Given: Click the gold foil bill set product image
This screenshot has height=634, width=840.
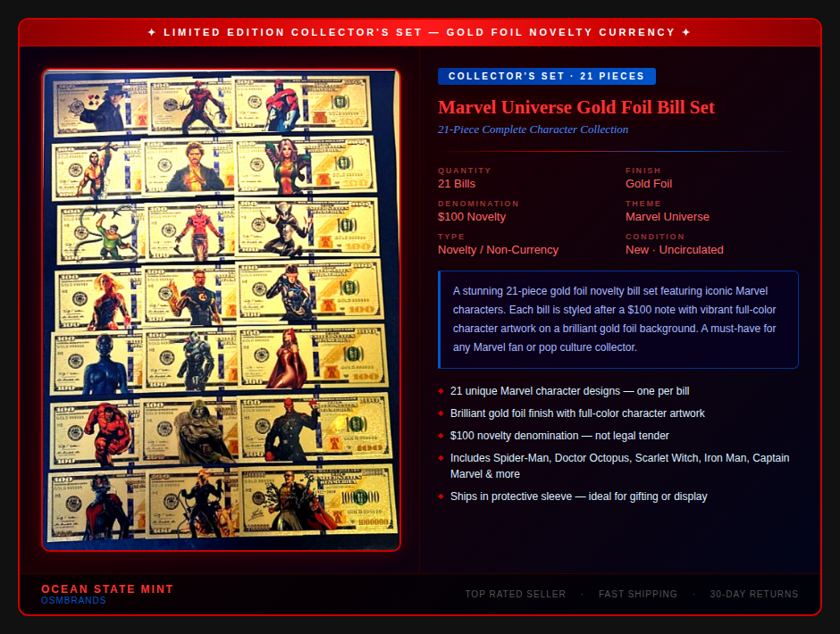Looking at the screenshot, I should pyautogui.click(x=222, y=310).
